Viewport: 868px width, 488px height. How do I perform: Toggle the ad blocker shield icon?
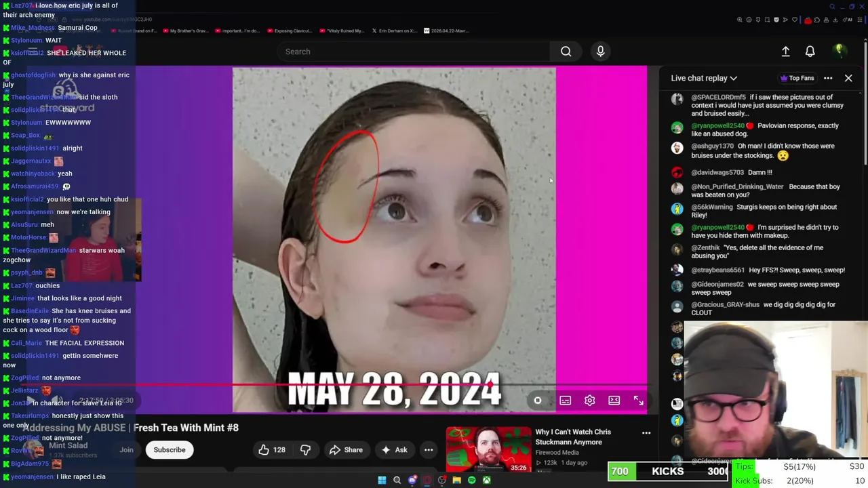click(776, 20)
